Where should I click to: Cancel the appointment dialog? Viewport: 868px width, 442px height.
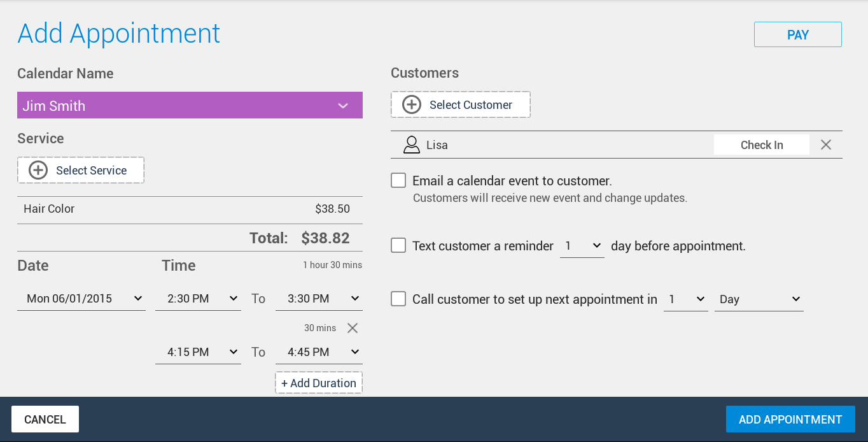[x=45, y=419]
